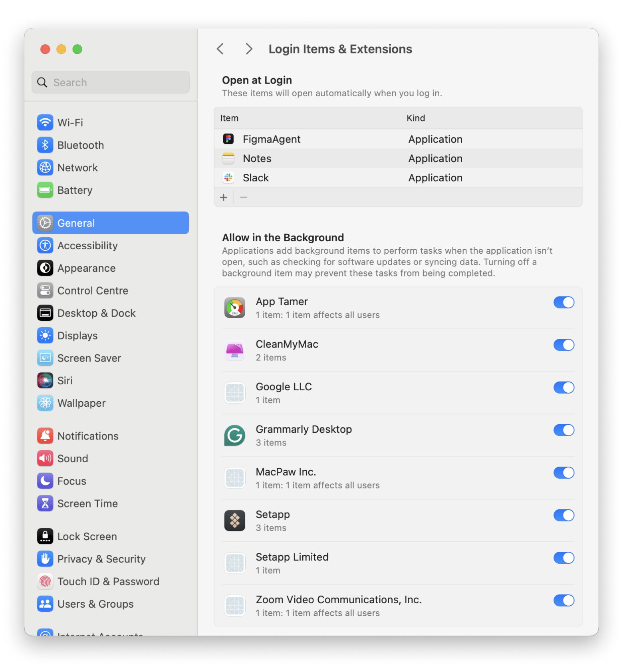Open the Lock Screen icon
The width and height of the screenshot is (623, 672).
(x=45, y=536)
